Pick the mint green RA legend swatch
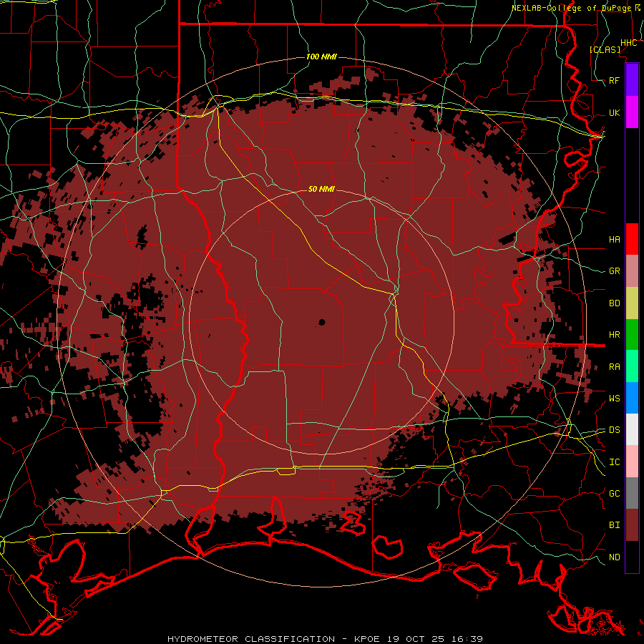 point(632,366)
